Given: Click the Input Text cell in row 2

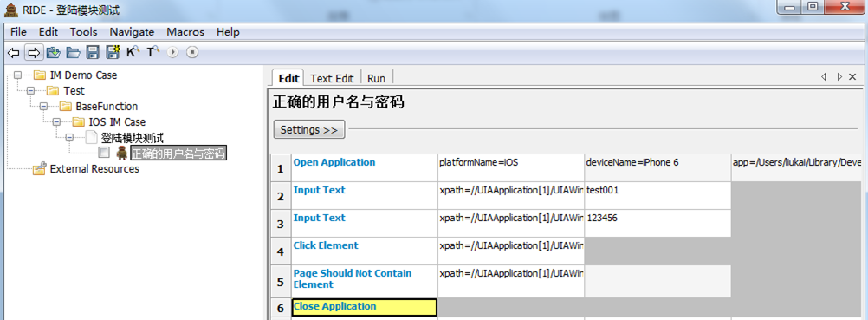Looking at the screenshot, I should (x=365, y=196).
